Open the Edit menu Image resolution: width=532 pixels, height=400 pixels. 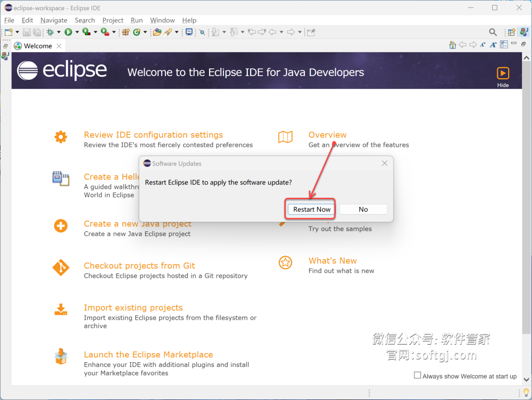click(x=27, y=20)
